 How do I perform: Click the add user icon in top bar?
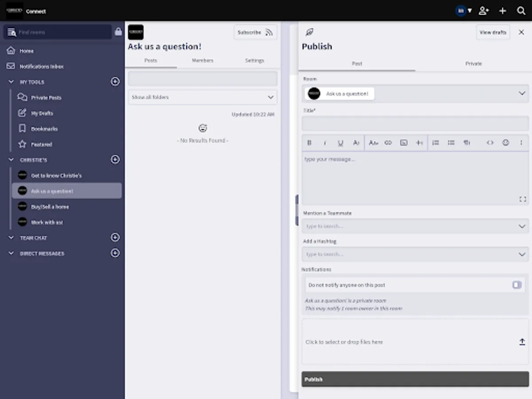484,11
